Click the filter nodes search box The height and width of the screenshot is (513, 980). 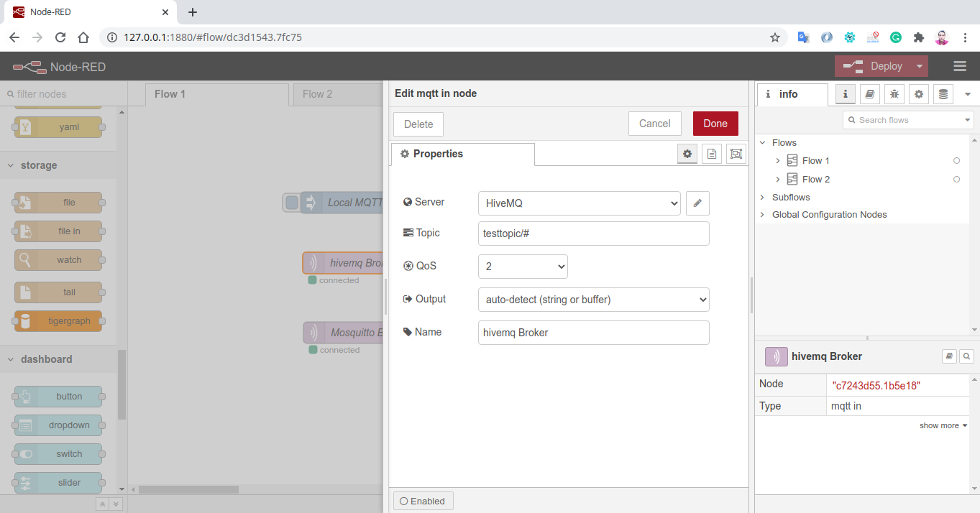[63, 94]
